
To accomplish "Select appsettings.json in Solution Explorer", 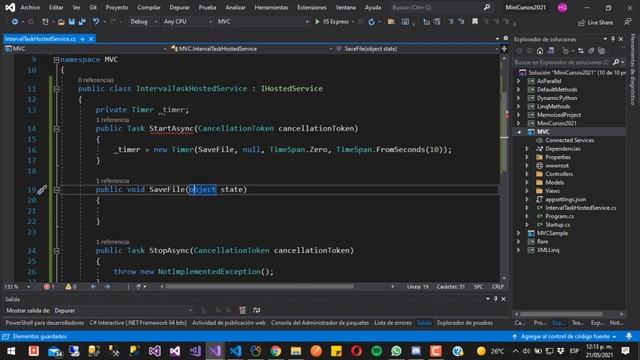I will click(565, 199).
